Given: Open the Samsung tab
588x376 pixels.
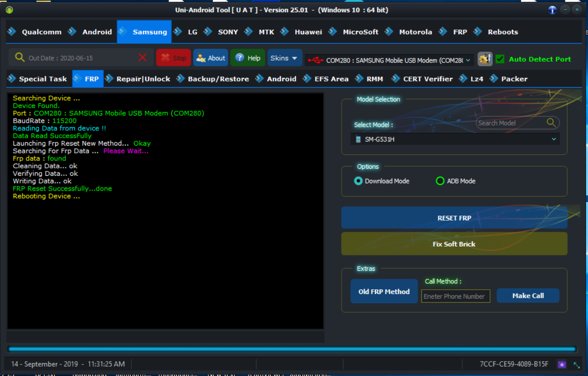Looking at the screenshot, I should coord(144,31).
